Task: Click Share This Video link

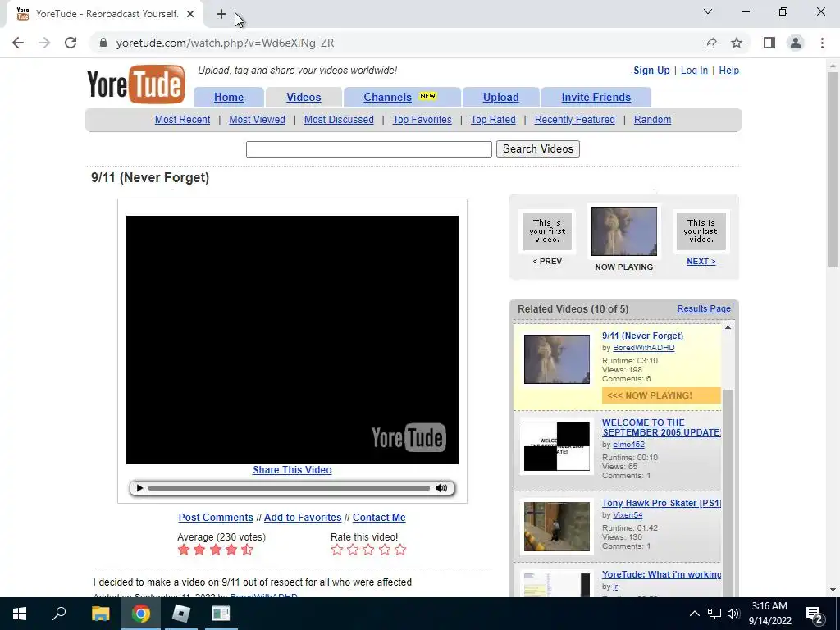Action: point(293,470)
